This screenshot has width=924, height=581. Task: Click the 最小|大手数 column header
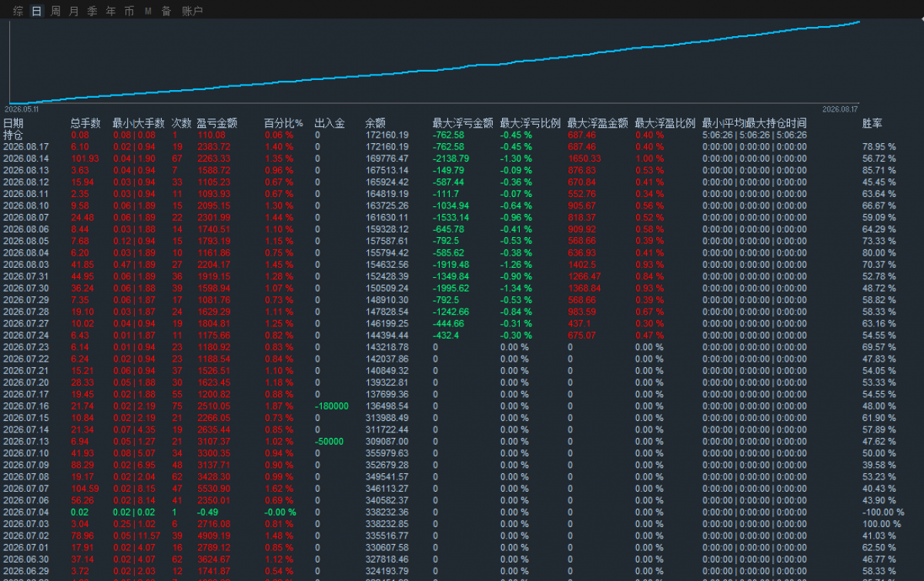coord(139,123)
